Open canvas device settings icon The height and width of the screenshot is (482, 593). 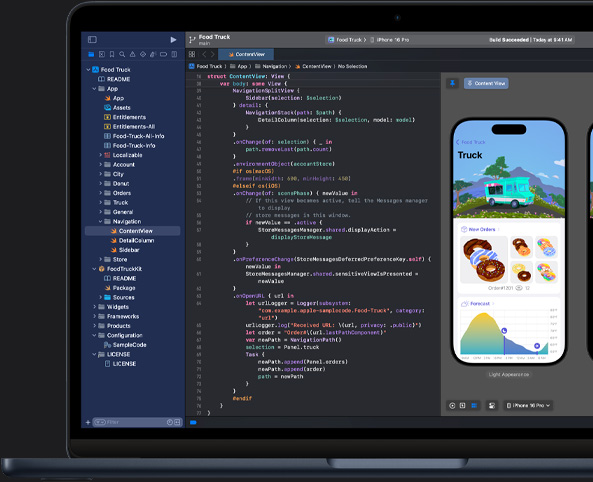492,406
